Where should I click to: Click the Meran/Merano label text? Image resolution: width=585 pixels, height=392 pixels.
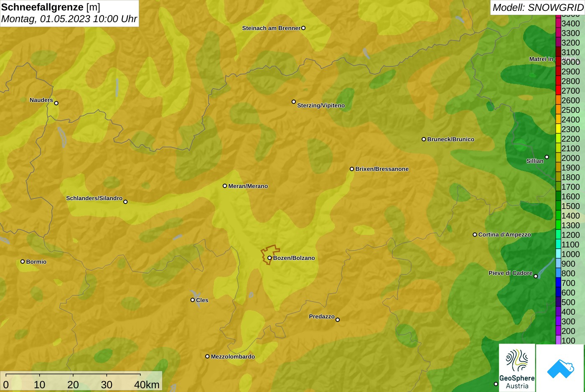[x=248, y=186]
